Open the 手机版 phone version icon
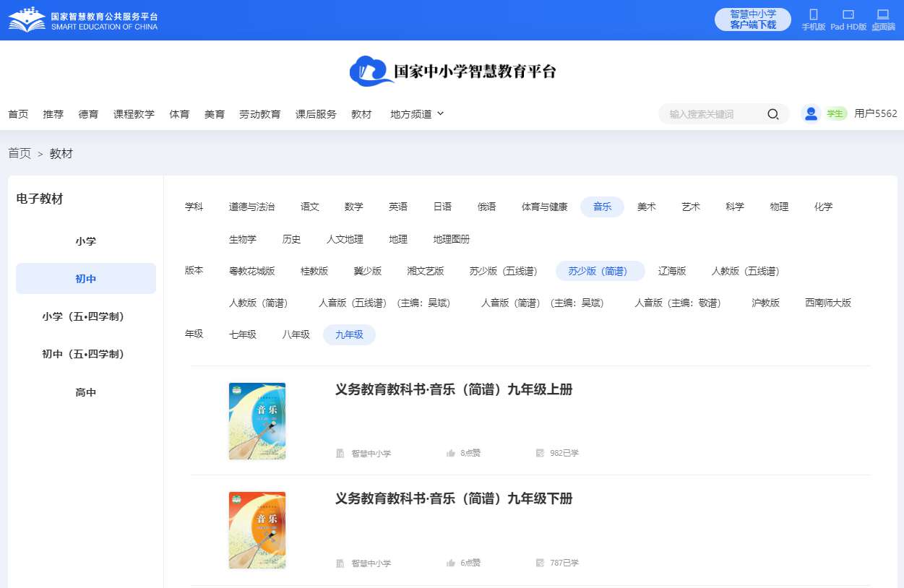 pos(814,14)
